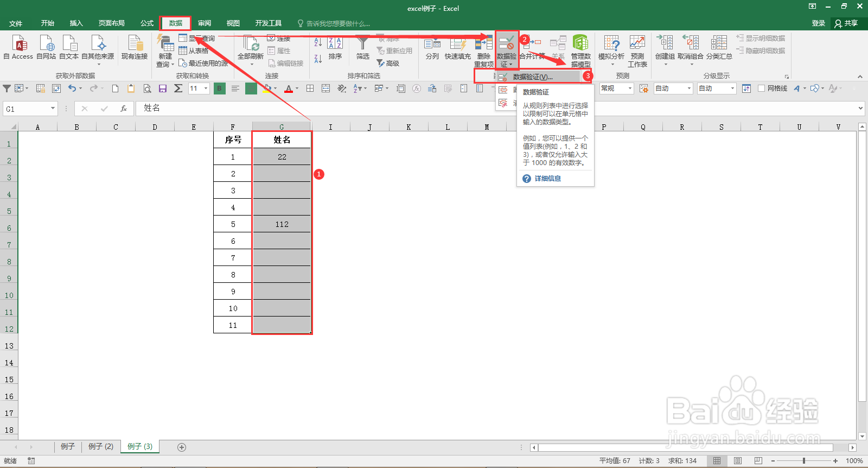Viewport: 868px width, 468px height.
Task: Click 显示明细数据 (Show Detail) button
Action: coord(761,39)
